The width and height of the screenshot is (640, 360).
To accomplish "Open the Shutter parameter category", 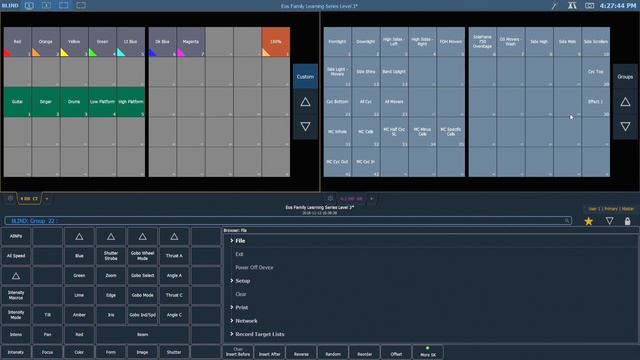I will 174,352.
